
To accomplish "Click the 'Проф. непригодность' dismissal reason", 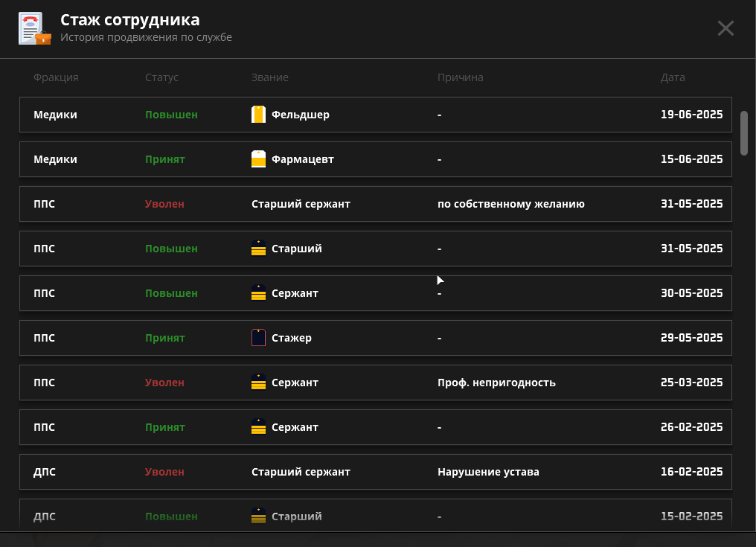I will [496, 383].
